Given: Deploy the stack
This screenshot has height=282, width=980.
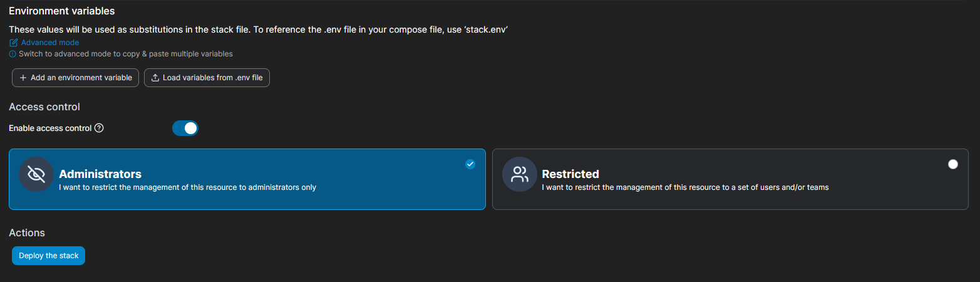Looking at the screenshot, I should (48, 256).
